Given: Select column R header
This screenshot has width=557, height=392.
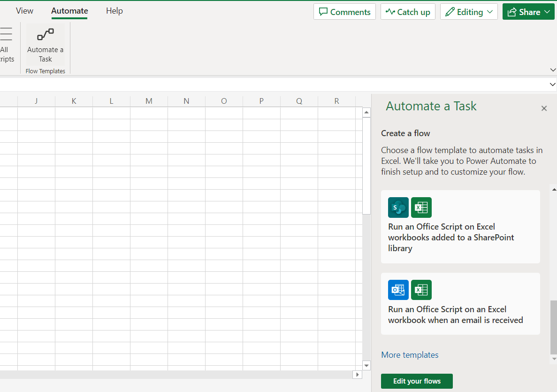Looking at the screenshot, I should click(x=336, y=101).
